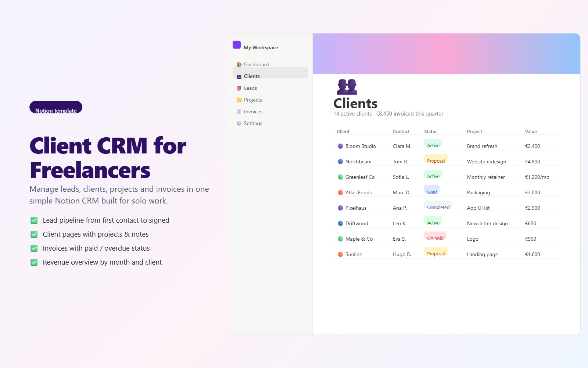Click the large Clients page emoji icon
588x368 pixels.
[347, 87]
